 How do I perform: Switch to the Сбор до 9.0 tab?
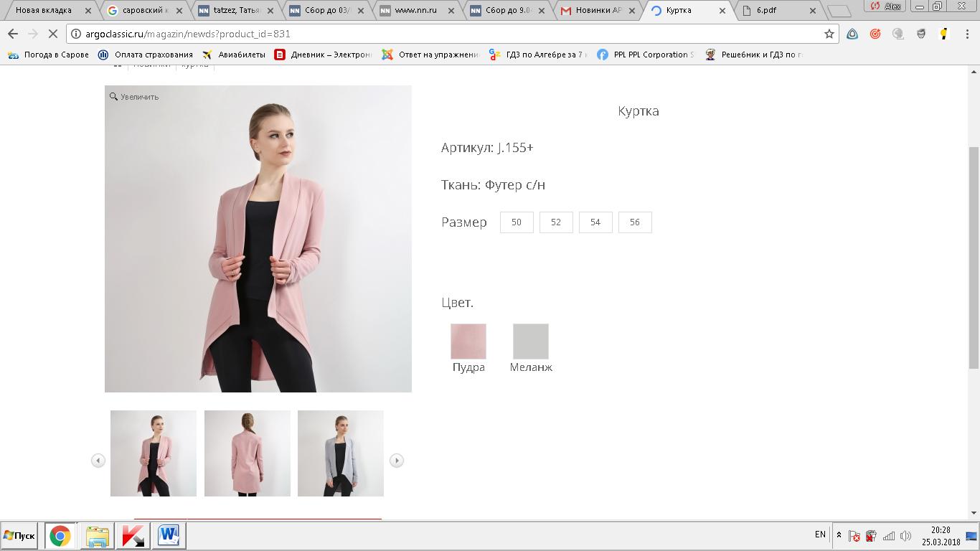click(x=508, y=11)
